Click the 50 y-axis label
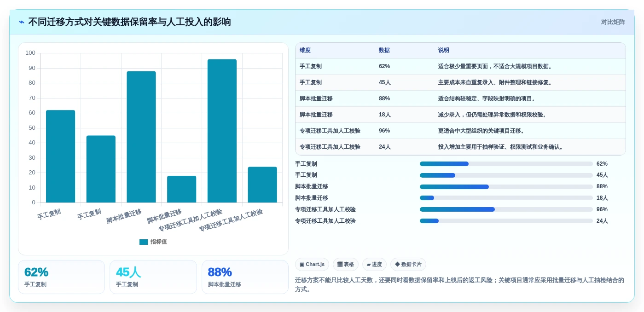The width and height of the screenshot is (644, 312). 32,128
